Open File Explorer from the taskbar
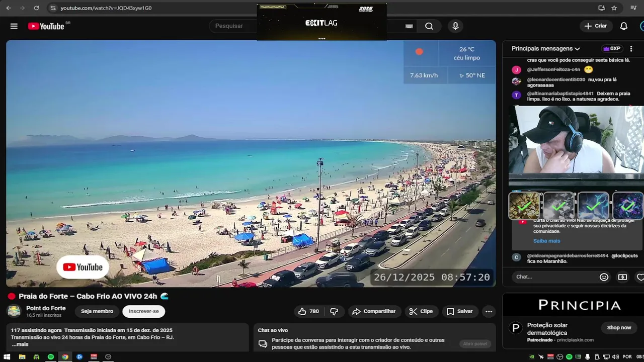This screenshot has height=362, width=644. pos(22,357)
